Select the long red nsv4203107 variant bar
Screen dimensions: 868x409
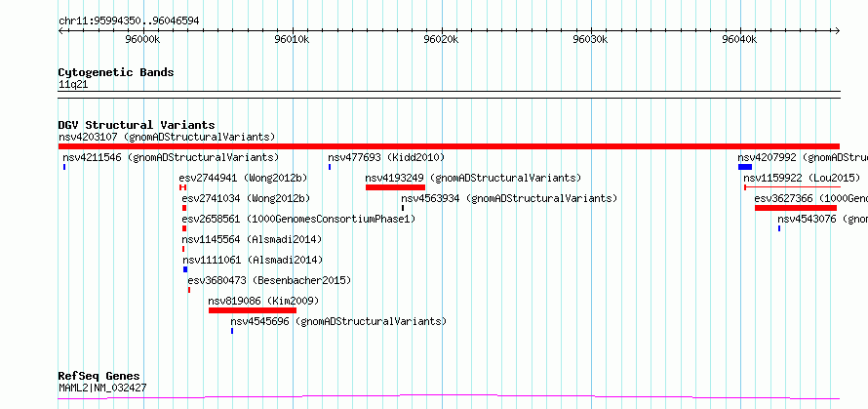coord(449,146)
